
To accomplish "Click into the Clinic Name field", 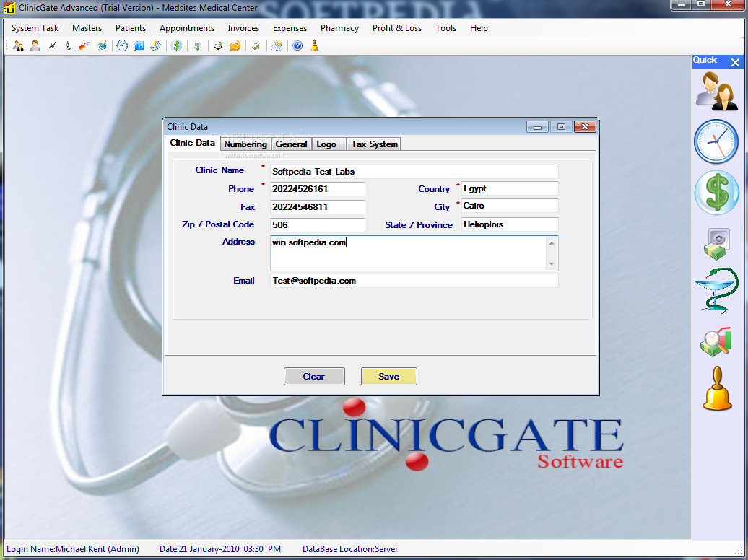I will 414,172.
